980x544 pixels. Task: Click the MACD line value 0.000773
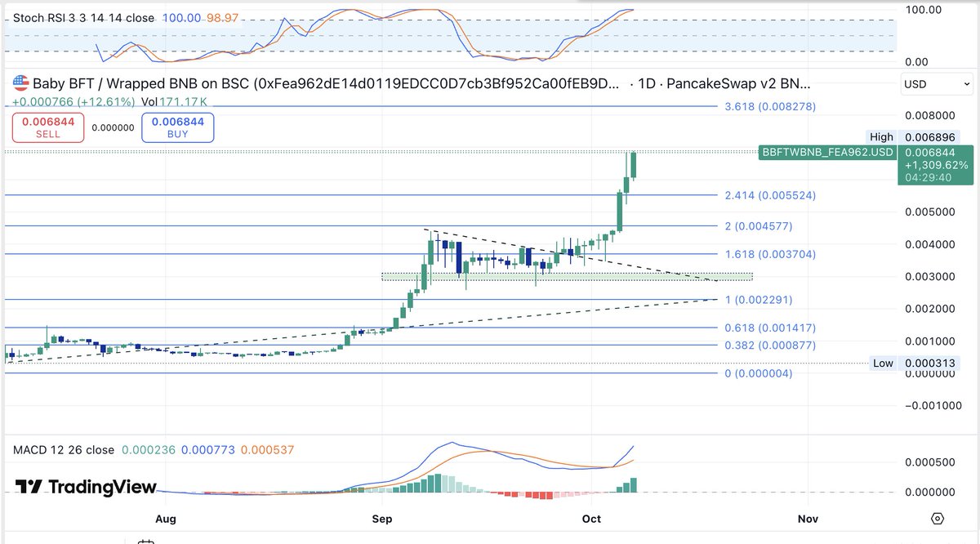(207, 450)
